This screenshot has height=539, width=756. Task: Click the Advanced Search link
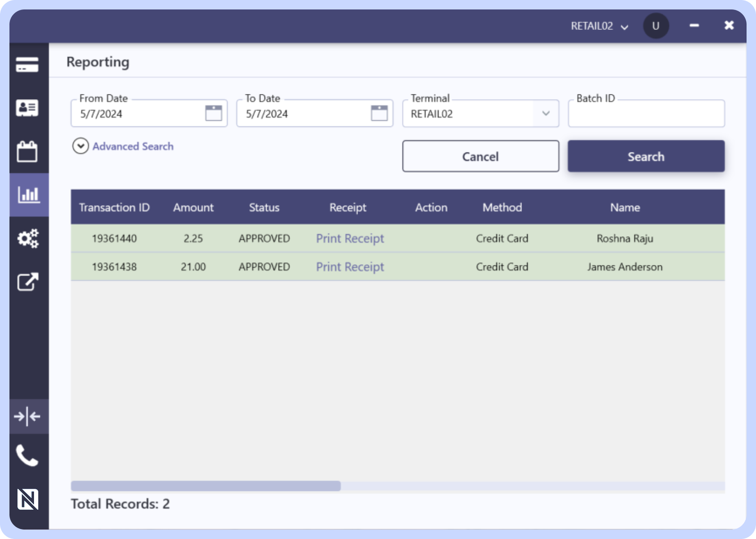tap(133, 147)
